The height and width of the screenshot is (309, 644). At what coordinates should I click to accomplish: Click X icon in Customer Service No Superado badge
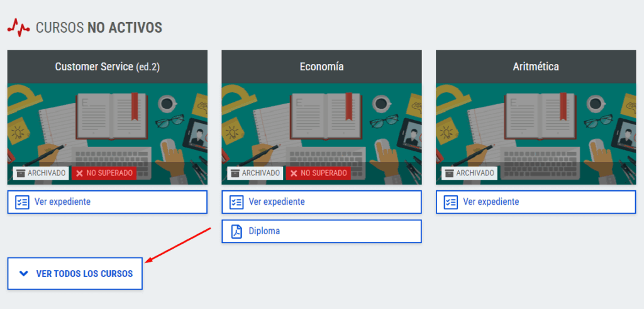(79, 173)
